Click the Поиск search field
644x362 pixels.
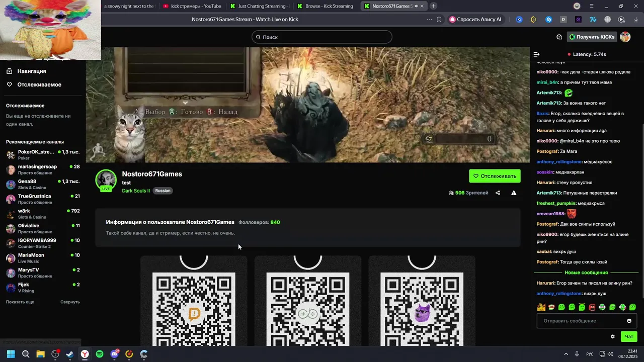click(x=322, y=37)
